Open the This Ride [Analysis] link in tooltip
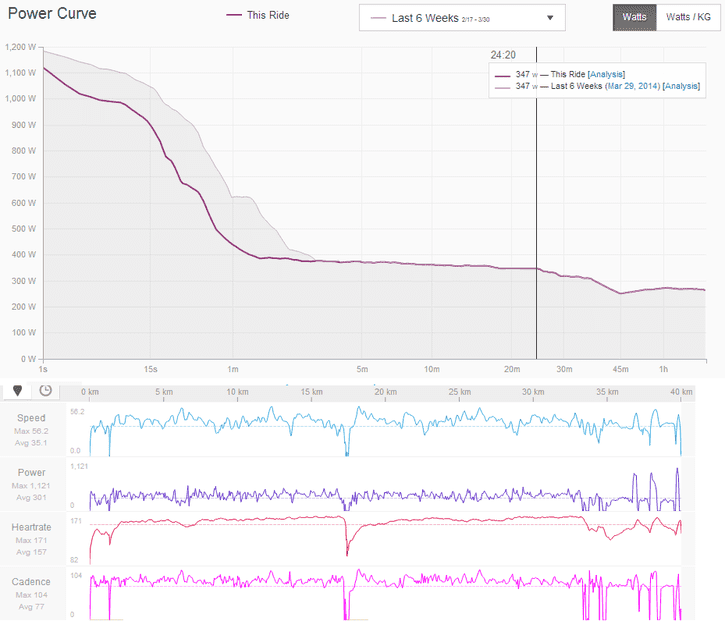 click(606, 74)
